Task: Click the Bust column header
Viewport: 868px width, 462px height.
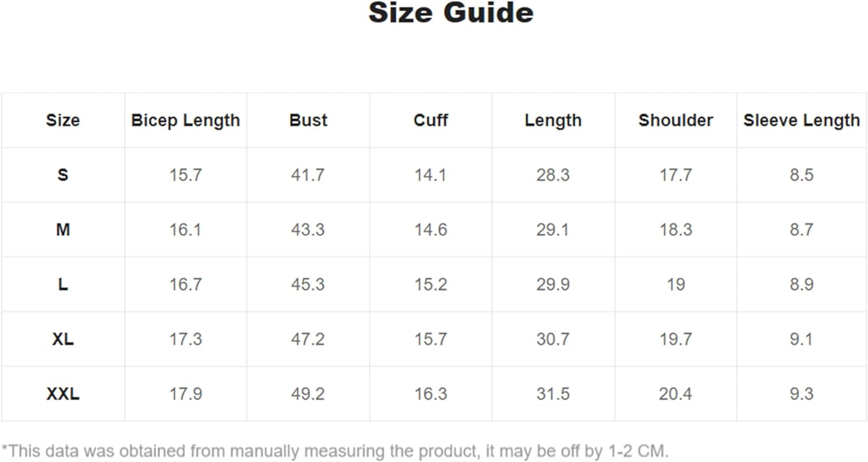Action: click(308, 120)
